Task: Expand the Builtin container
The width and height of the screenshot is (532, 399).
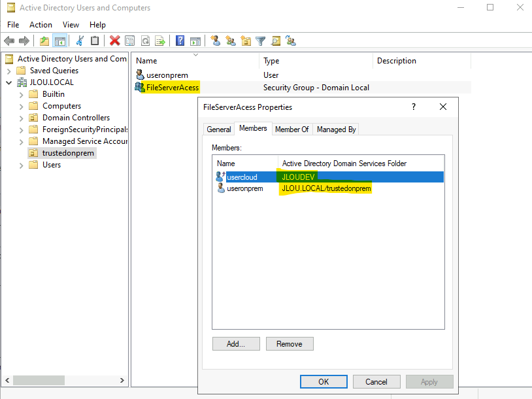Action: [x=22, y=94]
